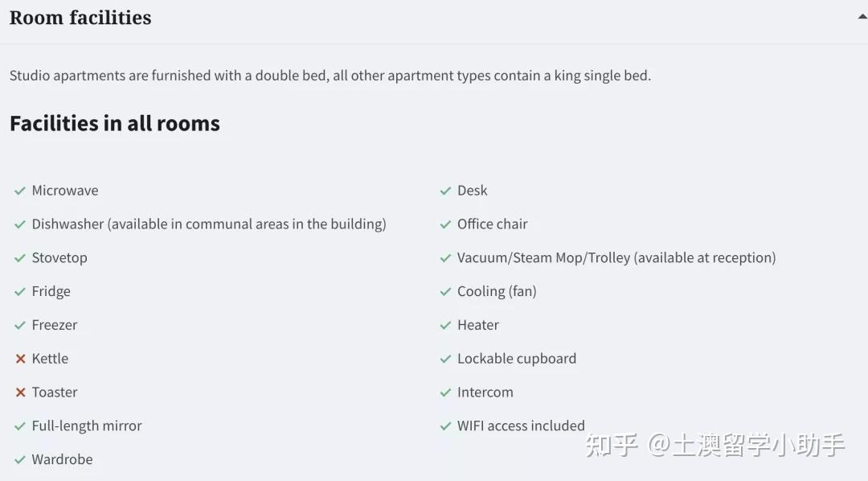Click the green checkmark beside Microwave
The height and width of the screenshot is (481, 868).
pyautogui.click(x=20, y=191)
